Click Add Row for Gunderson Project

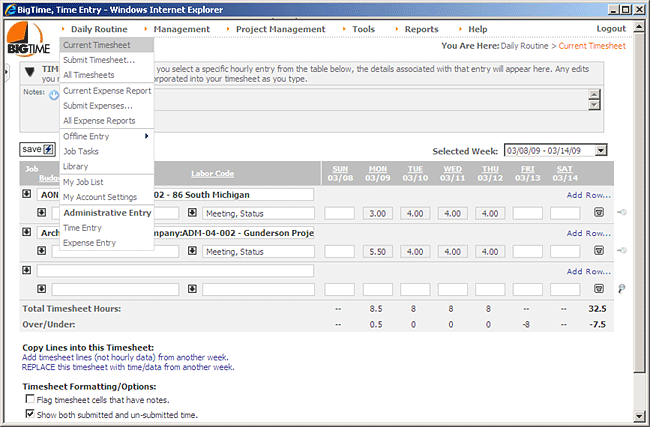click(x=589, y=233)
